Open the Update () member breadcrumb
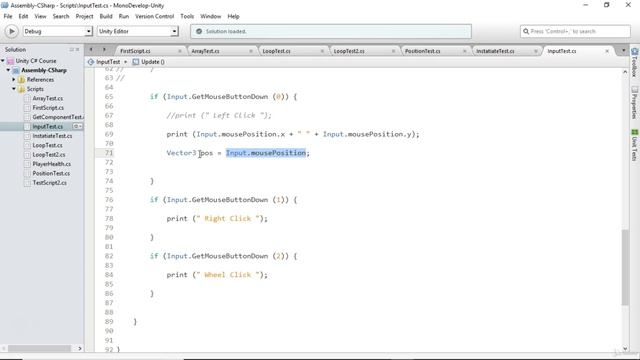The image size is (640, 360). 149,62
